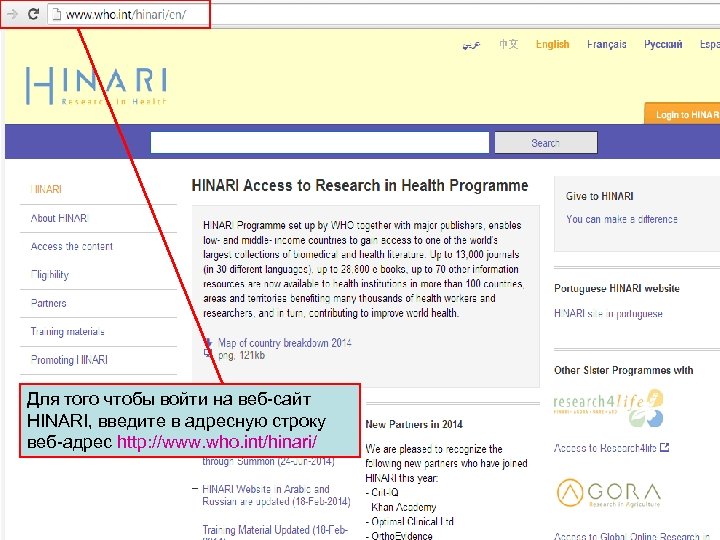The height and width of the screenshot is (540, 720).
Task: Open HINARI site in portuguese link
Action: tap(608, 314)
